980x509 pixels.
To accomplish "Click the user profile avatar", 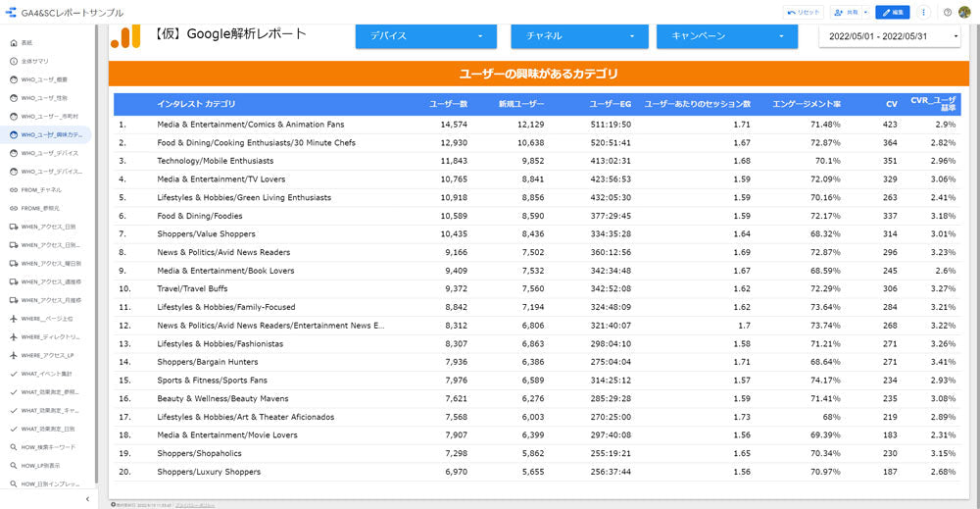I will click(964, 13).
